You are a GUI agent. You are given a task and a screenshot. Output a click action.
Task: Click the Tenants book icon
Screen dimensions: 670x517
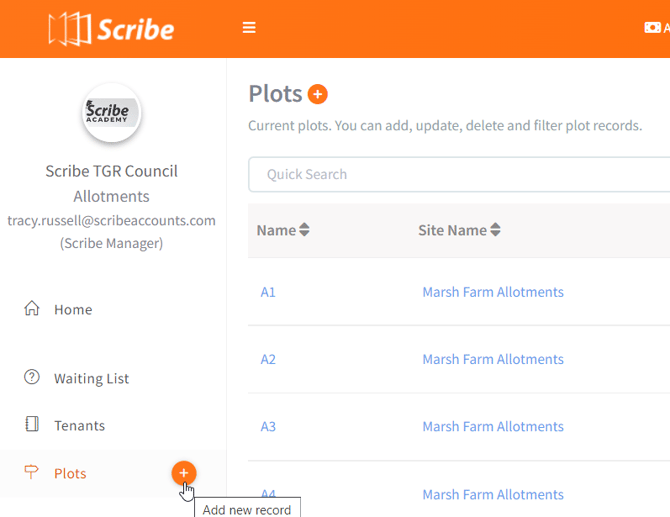(x=32, y=425)
